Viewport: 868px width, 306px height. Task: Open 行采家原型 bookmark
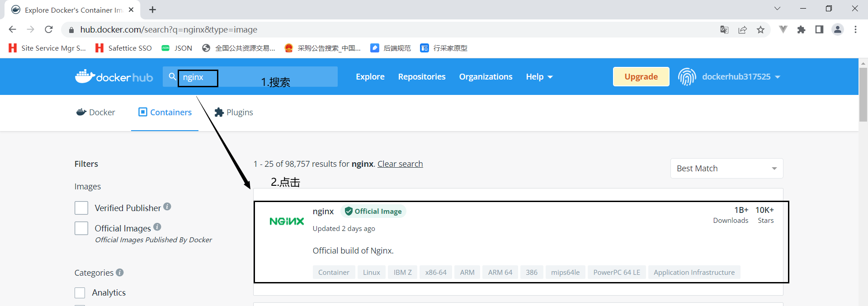point(443,48)
